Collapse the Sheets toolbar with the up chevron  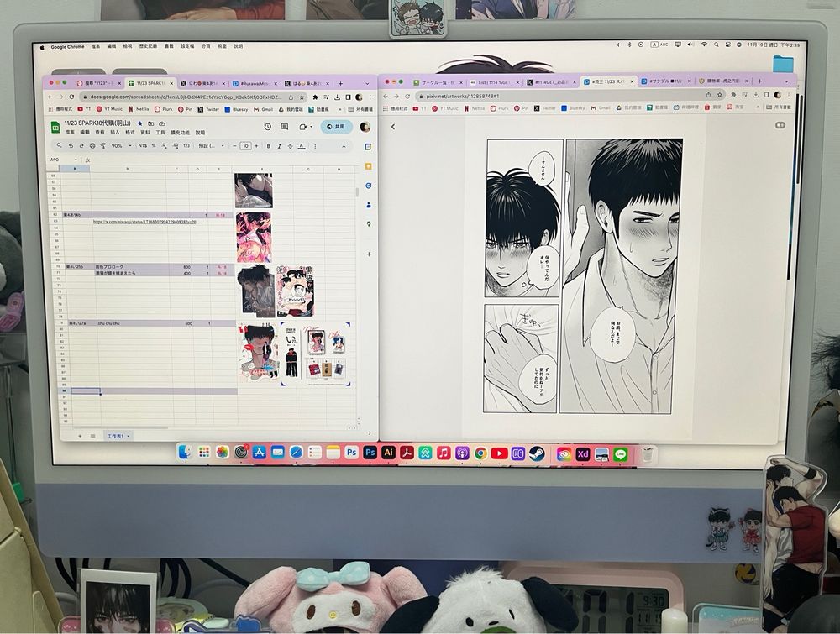(344, 146)
